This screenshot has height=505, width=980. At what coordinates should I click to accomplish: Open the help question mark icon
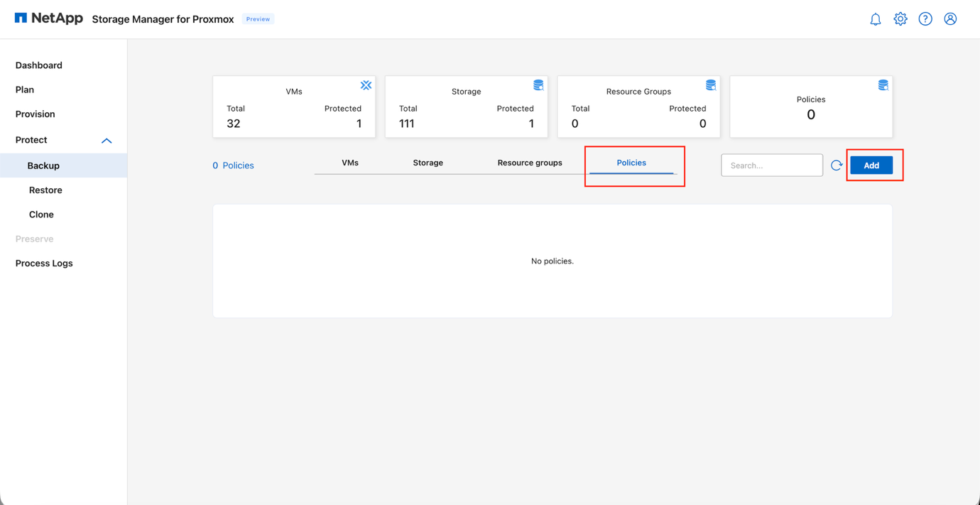click(x=925, y=18)
